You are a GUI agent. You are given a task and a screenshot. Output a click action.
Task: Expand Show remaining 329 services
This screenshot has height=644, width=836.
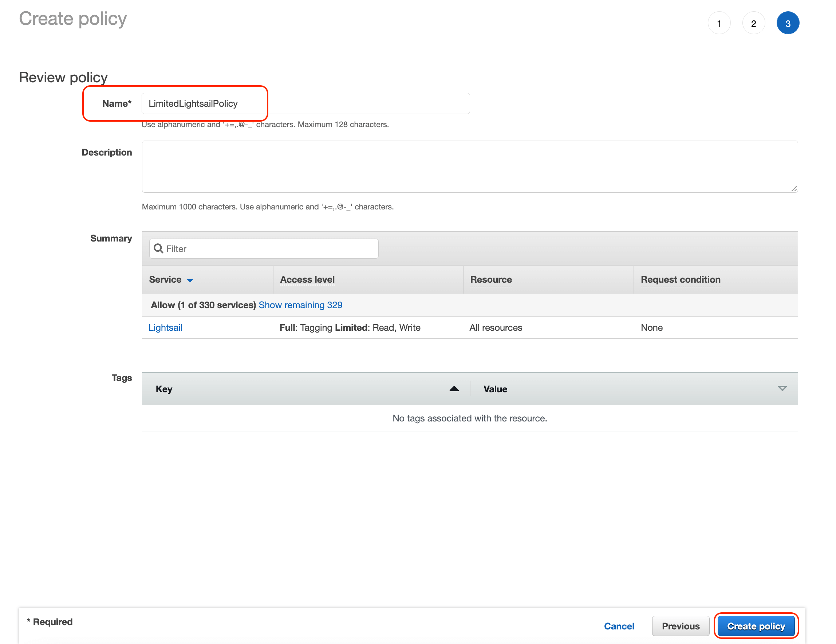pyautogui.click(x=300, y=305)
